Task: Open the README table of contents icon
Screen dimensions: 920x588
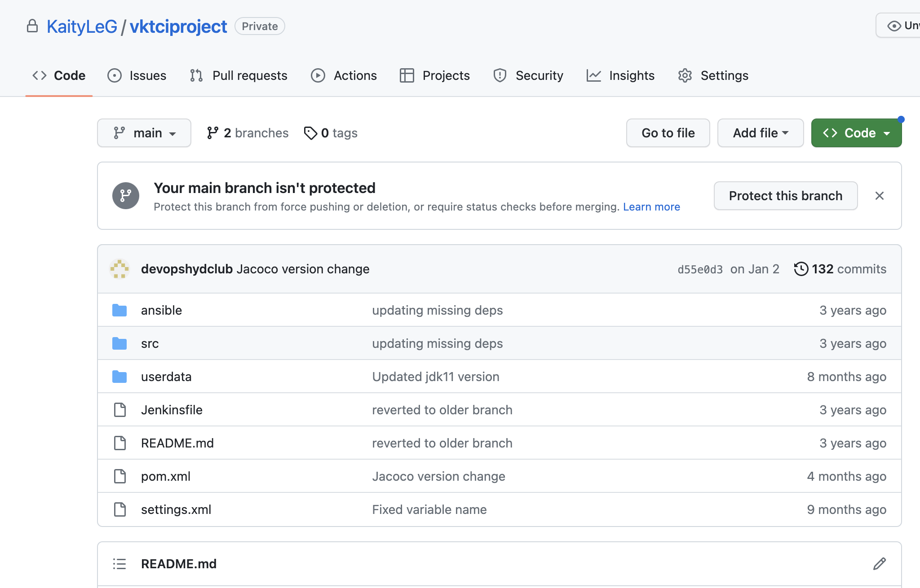Action: coord(119,564)
